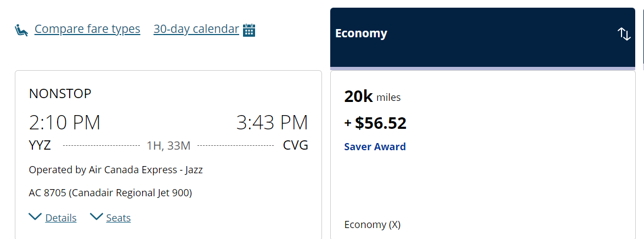Open the Seats link for this flight
This screenshot has height=239, width=644.
click(118, 218)
